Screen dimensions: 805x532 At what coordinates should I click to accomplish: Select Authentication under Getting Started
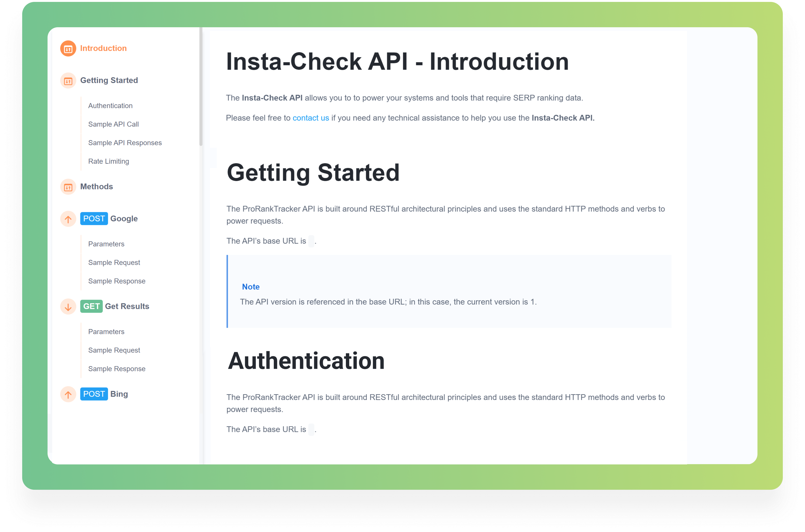(x=111, y=106)
